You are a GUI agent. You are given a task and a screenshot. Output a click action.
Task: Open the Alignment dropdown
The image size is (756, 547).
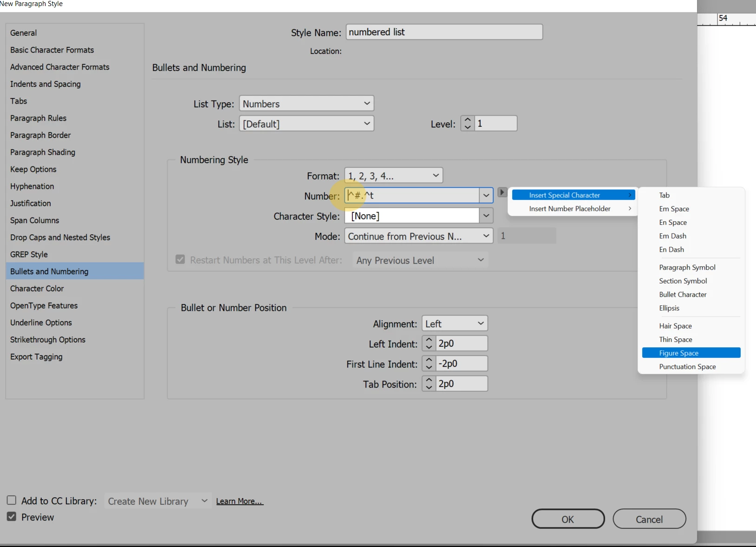tap(455, 323)
